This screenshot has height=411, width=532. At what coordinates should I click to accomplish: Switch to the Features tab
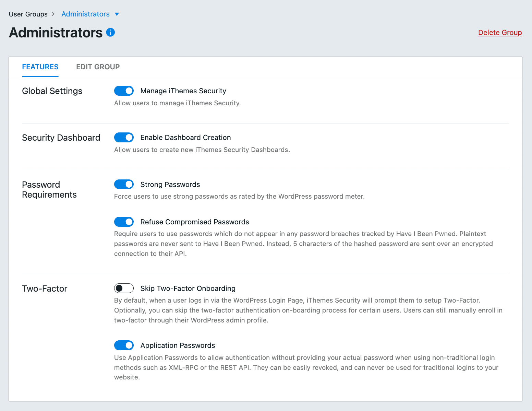click(x=40, y=67)
